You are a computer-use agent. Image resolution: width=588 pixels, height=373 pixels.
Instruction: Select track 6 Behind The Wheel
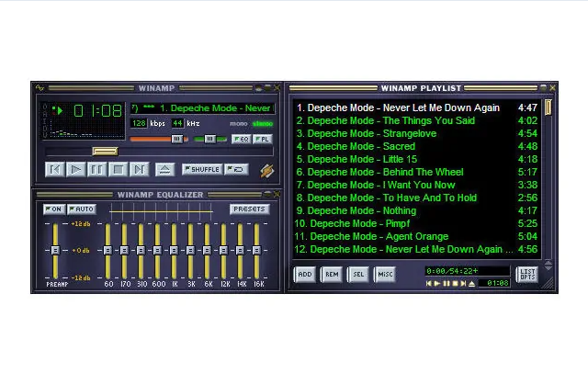(x=416, y=172)
